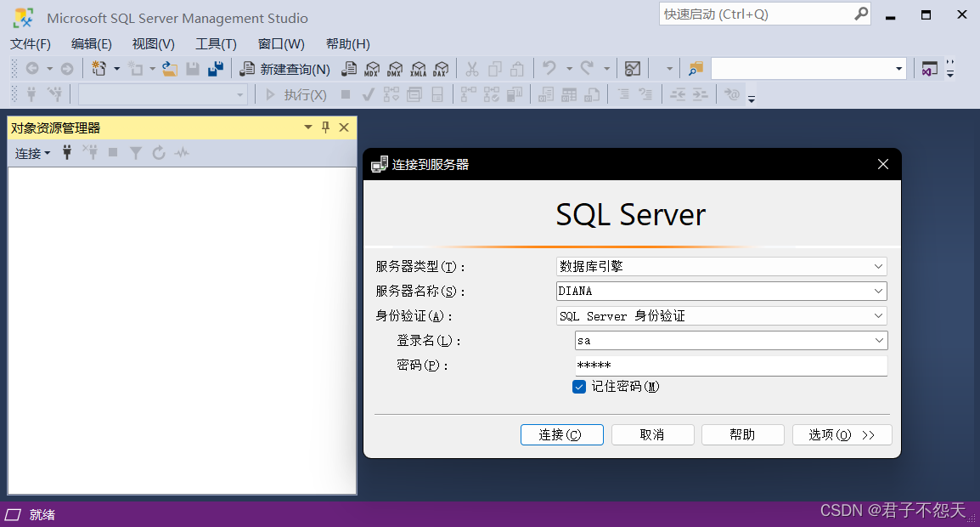
Task: Click the Stop square icon in Object Explorer
Action: pyautogui.click(x=113, y=152)
